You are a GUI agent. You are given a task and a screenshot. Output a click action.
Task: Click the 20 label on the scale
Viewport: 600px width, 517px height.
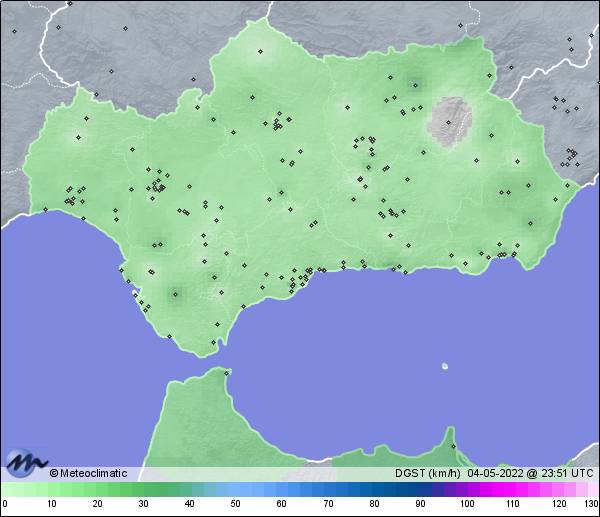98,504
